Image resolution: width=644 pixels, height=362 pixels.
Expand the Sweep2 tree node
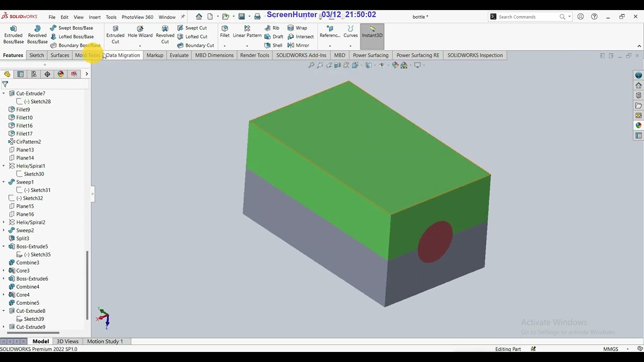pyautogui.click(x=4, y=230)
